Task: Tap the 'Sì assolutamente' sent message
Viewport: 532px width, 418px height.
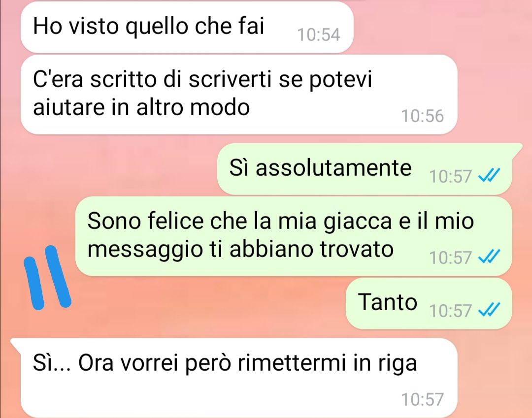Action: [x=365, y=169]
